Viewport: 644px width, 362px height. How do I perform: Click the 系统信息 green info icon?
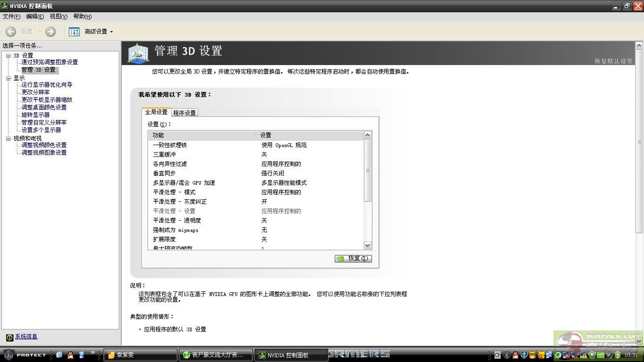[9, 337]
